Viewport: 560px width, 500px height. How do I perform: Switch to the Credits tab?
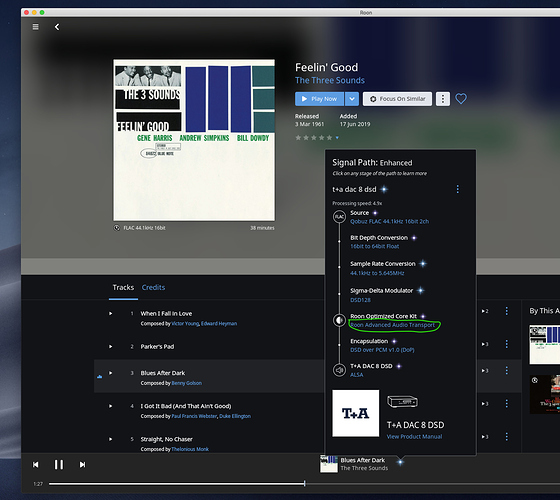point(153,288)
